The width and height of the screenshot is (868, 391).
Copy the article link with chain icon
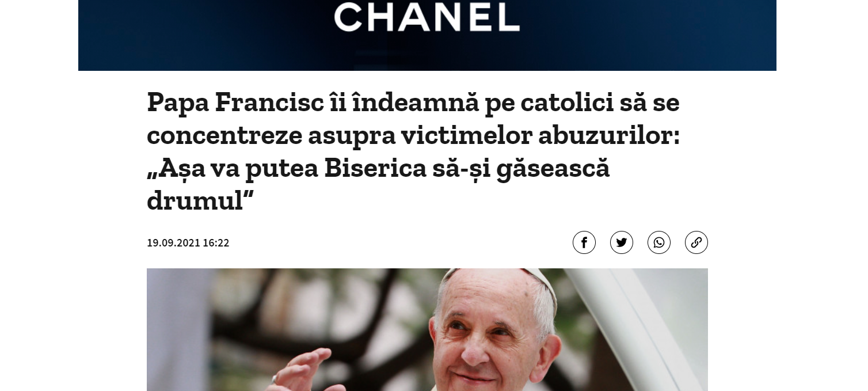tap(696, 242)
